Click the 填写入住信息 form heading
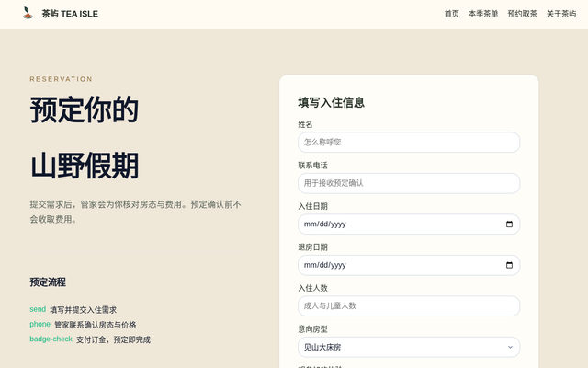Viewport: 588px width, 368px height. click(x=331, y=102)
